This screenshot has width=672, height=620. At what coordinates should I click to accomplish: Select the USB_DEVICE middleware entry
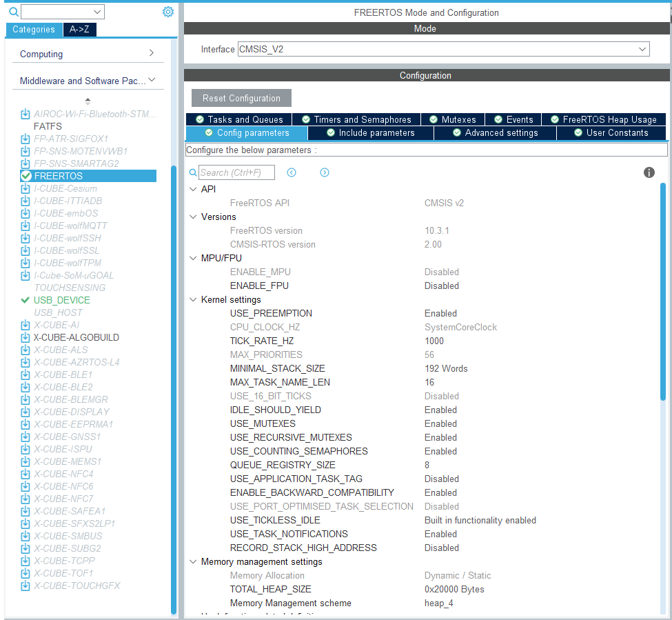click(62, 300)
